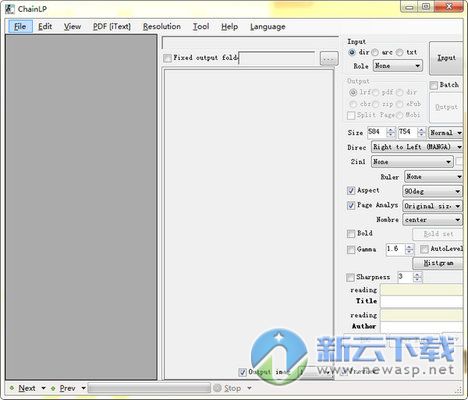Screen dimensions: 468x400
Task: Open the View menu
Action: coord(72,27)
